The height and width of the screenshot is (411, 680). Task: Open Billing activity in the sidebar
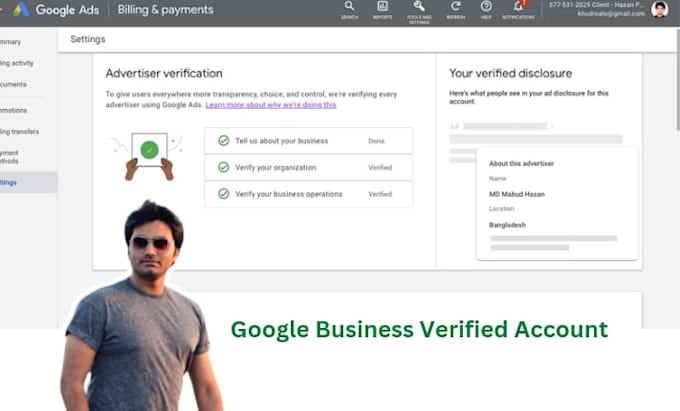coord(16,63)
